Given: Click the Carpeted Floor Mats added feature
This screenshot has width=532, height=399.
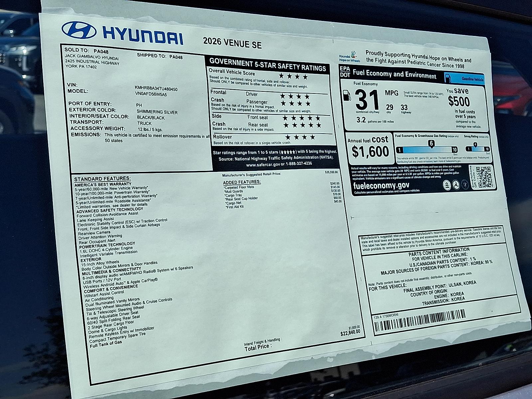Looking at the screenshot, I should [x=239, y=187].
